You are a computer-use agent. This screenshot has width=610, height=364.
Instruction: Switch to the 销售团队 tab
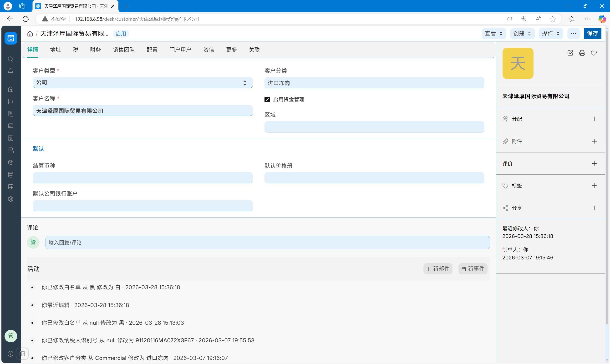tap(124, 50)
